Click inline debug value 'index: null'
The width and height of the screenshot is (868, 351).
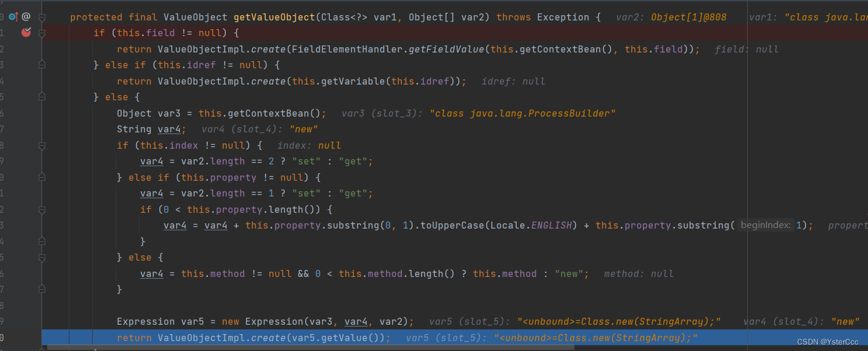(x=309, y=145)
